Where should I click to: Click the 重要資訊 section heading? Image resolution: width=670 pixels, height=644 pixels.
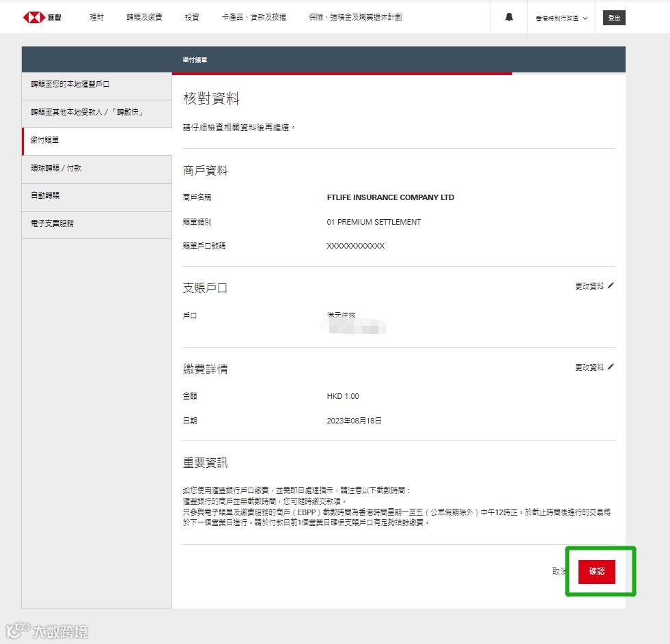coord(205,463)
